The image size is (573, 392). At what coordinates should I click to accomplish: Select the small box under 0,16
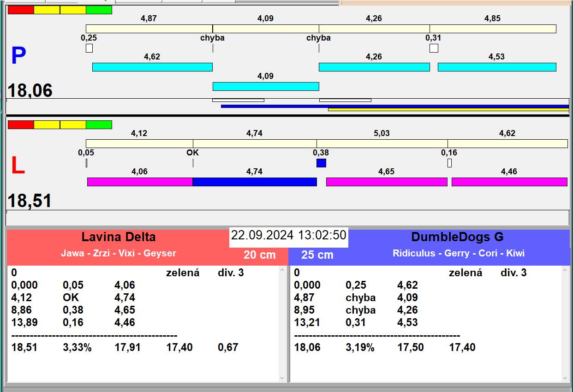coord(449,163)
